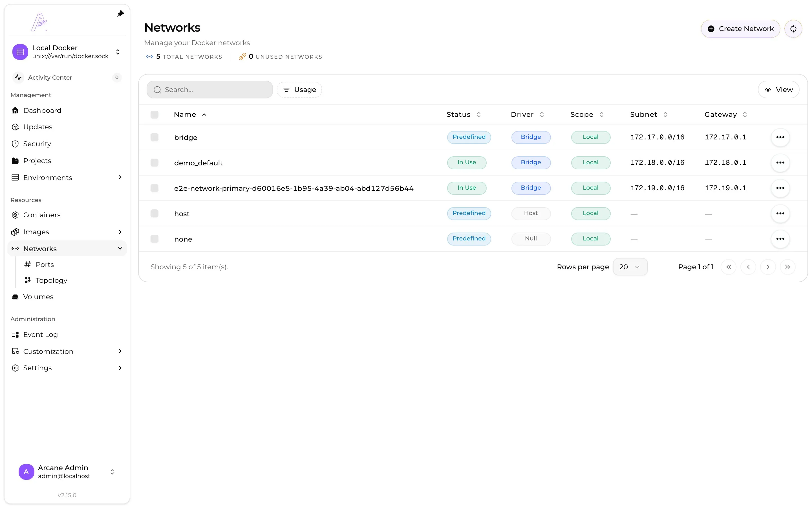Select the host network checkbox
Viewport: 812px width, 508px height.
coord(154,213)
